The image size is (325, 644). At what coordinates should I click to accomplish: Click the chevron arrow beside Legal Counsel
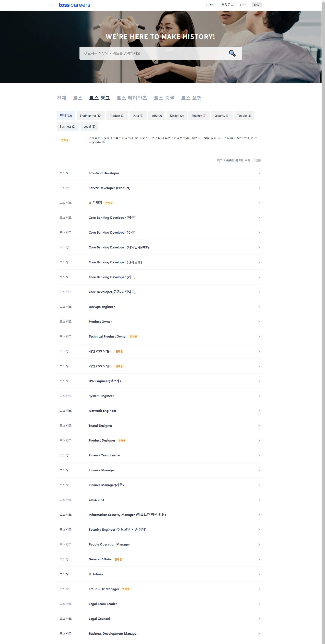259,619
